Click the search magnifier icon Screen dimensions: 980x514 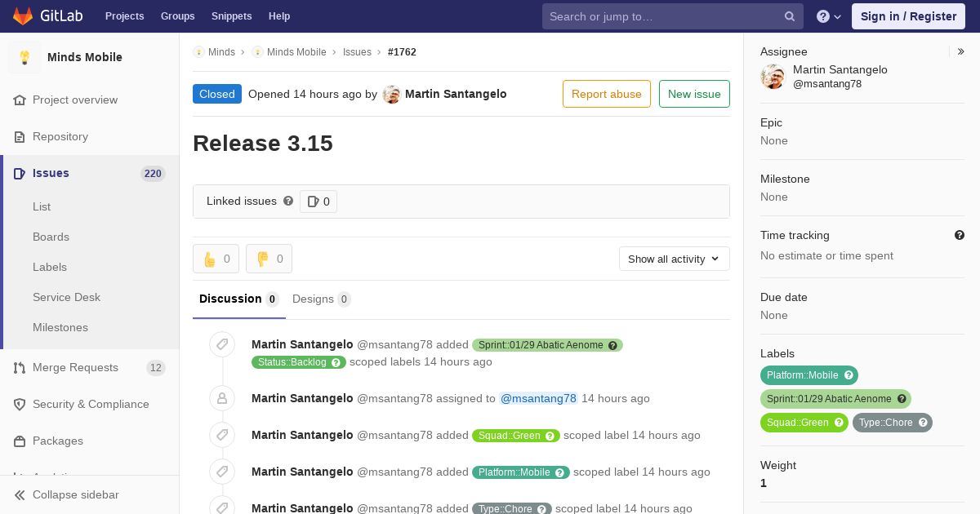click(790, 16)
